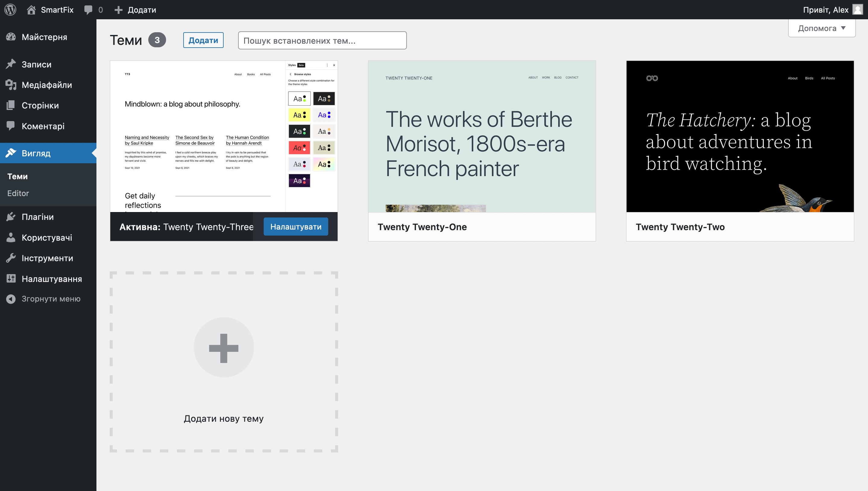Select the Twenty Twenty-Two theme thumbnail

point(740,136)
